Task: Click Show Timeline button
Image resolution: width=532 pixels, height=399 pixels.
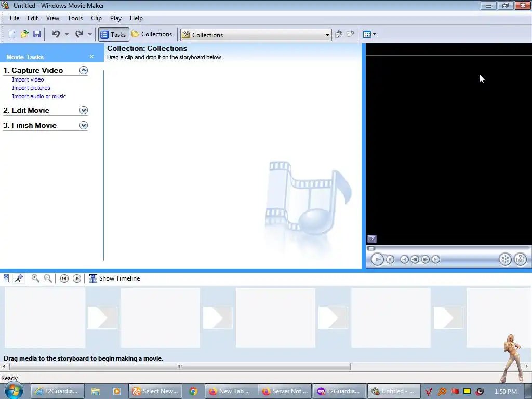Action: click(114, 278)
